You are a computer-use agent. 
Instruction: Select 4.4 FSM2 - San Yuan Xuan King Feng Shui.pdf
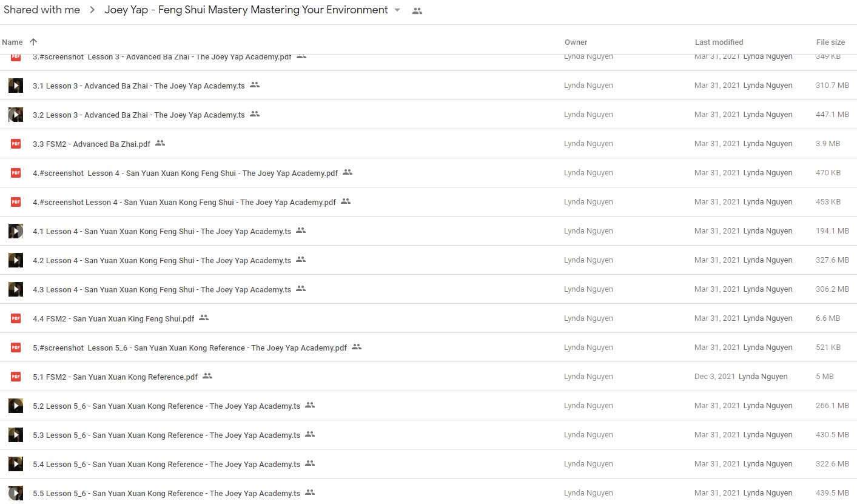click(113, 319)
